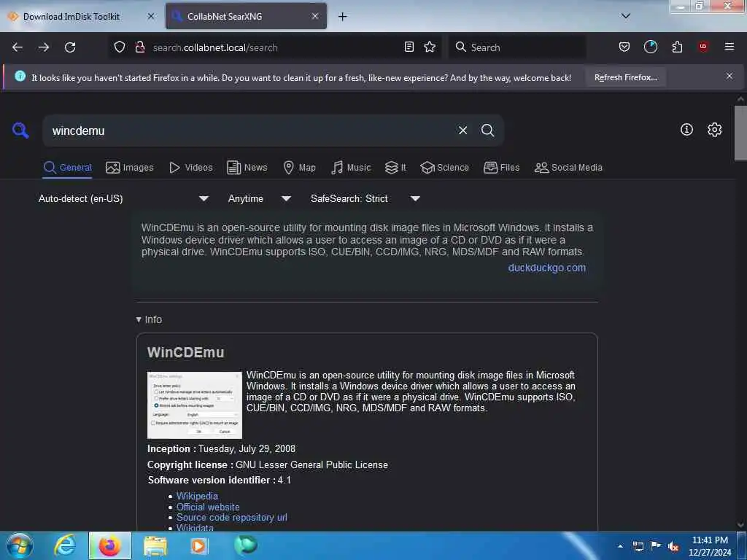The height and width of the screenshot is (560, 747).
Task: Launch Internet Explorer from taskbar
Action: pos(65,545)
